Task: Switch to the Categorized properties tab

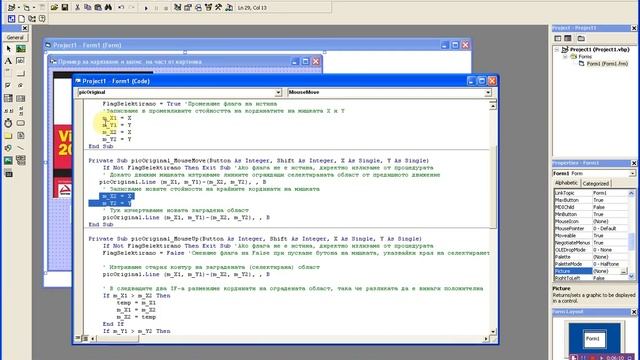Action: [596, 183]
